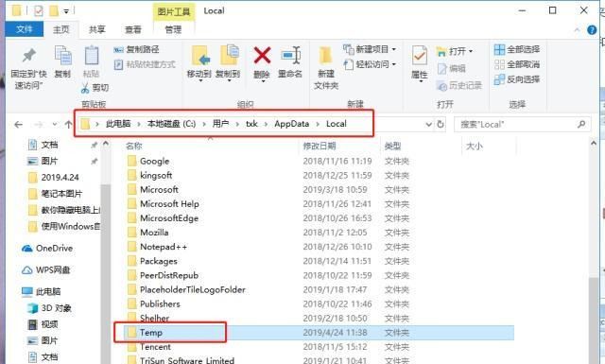The width and height of the screenshot is (605, 364).
Task: Click Paste shortcut (粘贴快捷方式)
Action: click(145, 64)
